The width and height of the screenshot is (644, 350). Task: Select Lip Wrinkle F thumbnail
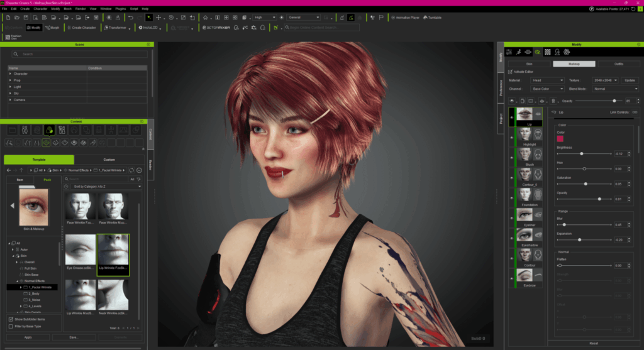113,255
